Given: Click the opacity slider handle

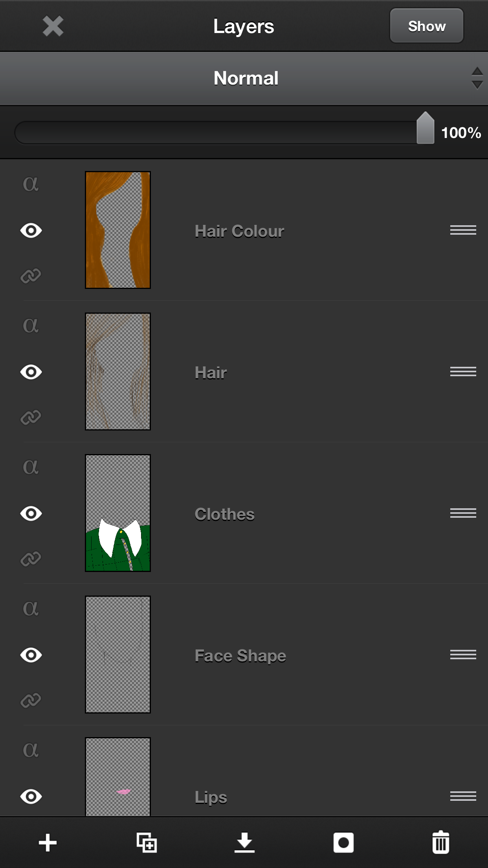Looking at the screenshot, I should coord(425,128).
